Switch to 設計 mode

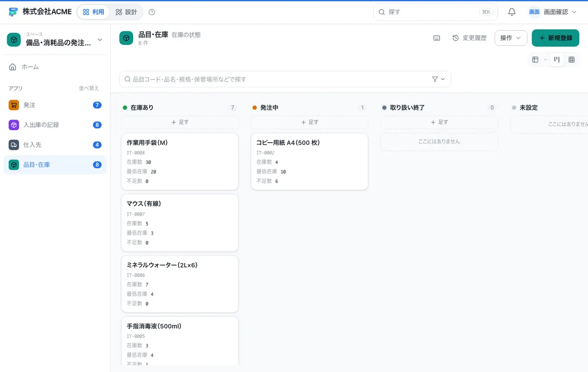(x=126, y=12)
